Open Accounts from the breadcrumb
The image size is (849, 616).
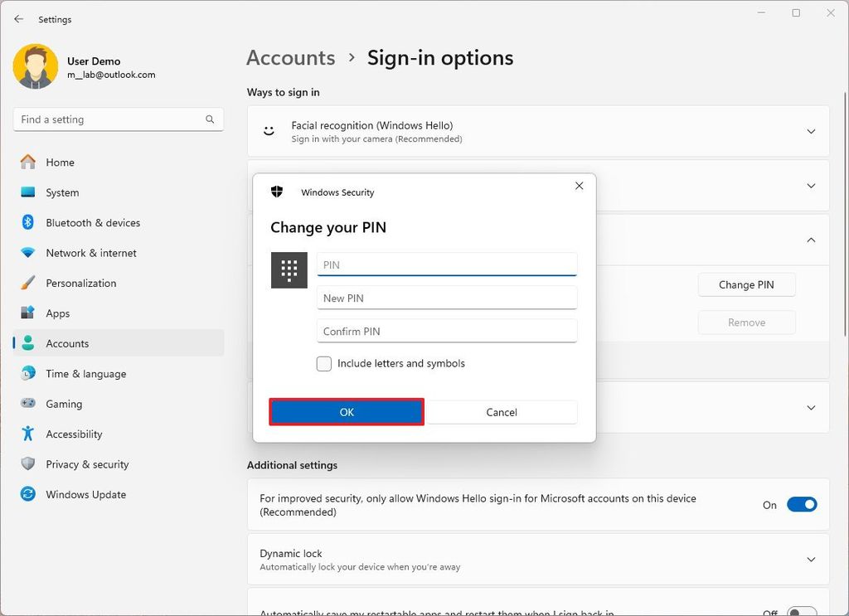pos(290,57)
